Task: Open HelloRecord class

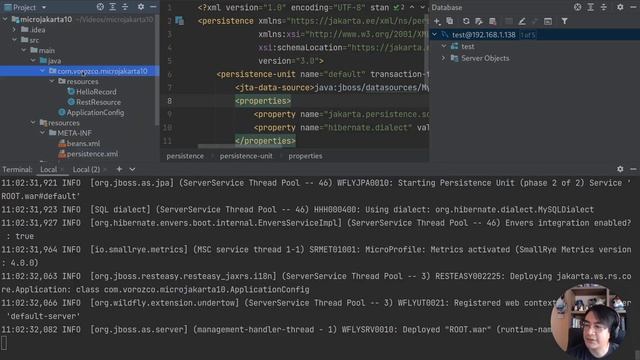Action: click(x=96, y=92)
